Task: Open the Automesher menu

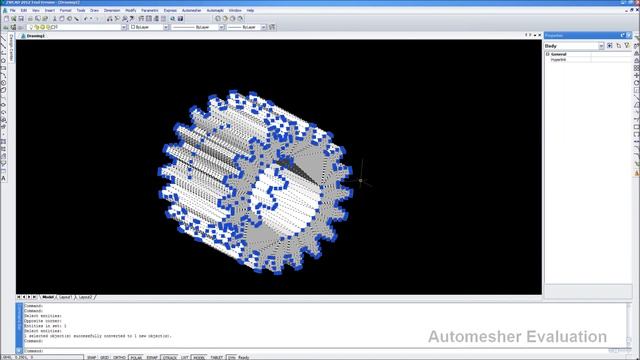Action: click(x=191, y=10)
